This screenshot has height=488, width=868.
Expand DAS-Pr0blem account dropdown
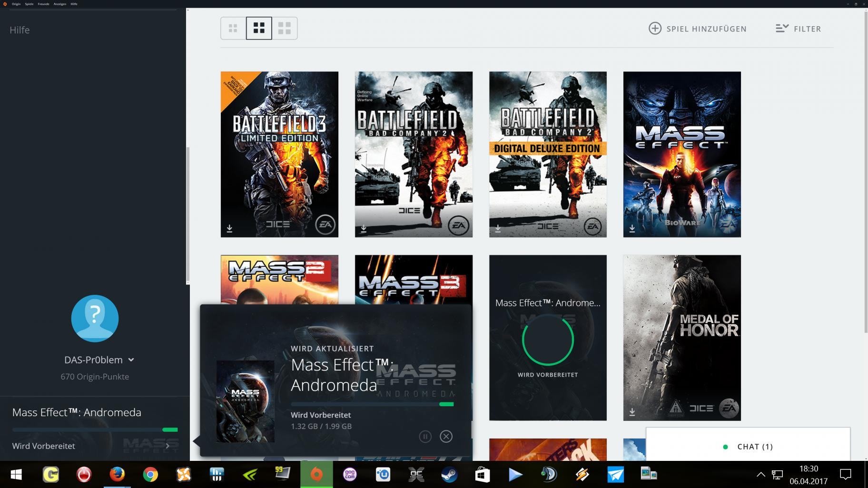[131, 360]
